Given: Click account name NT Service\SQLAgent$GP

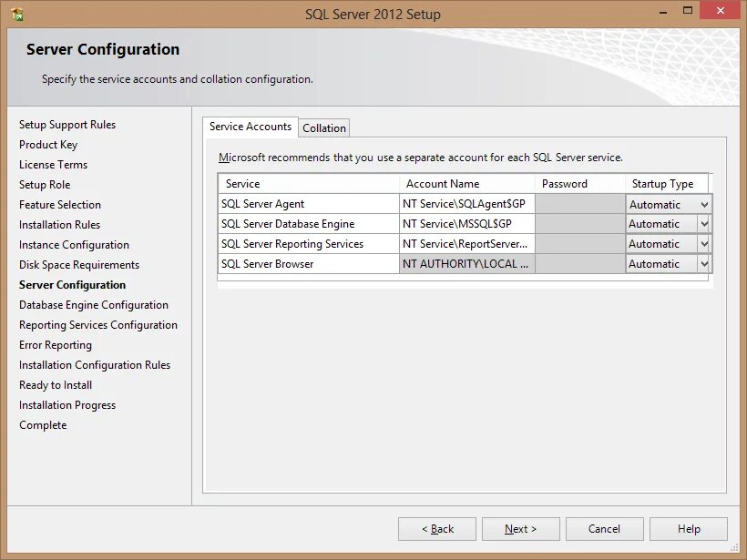Looking at the screenshot, I should click(x=466, y=204).
